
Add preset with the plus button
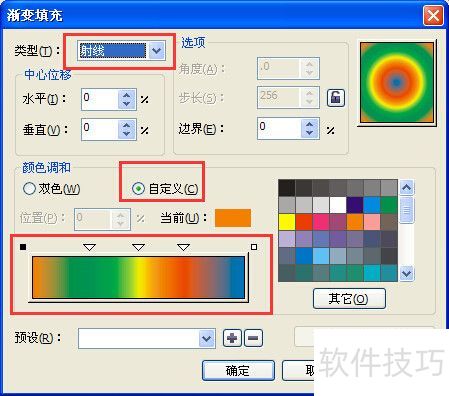click(232, 338)
